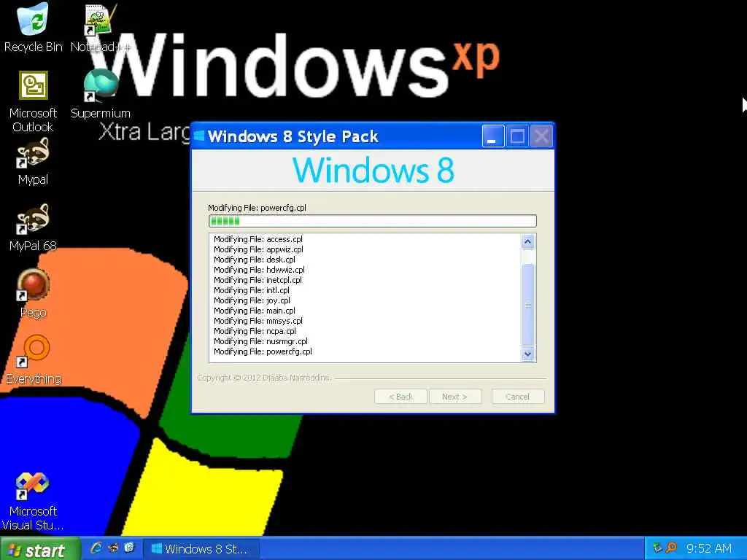
Task: Click the taskbar clock showing 9:52 AM
Action: point(709,548)
